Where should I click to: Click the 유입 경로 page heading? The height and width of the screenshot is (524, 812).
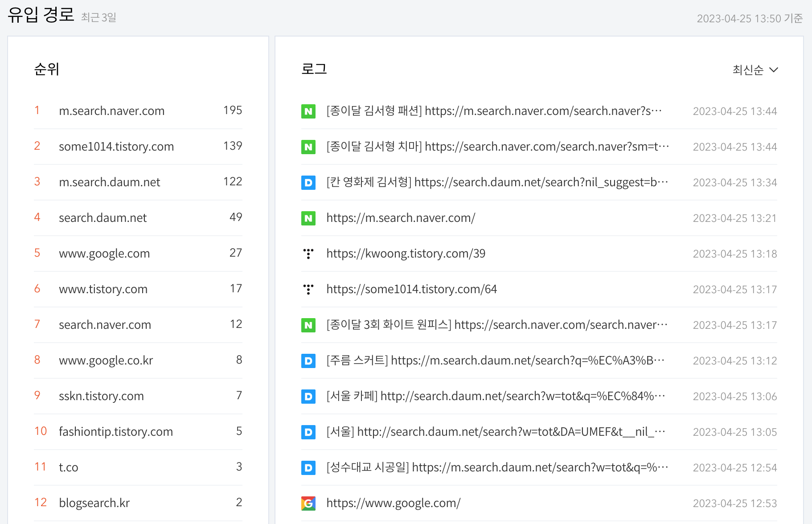tap(41, 15)
